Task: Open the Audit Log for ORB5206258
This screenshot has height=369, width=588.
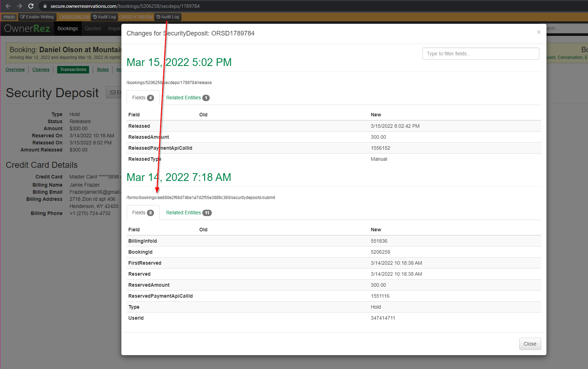Action: tap(104, 17)
